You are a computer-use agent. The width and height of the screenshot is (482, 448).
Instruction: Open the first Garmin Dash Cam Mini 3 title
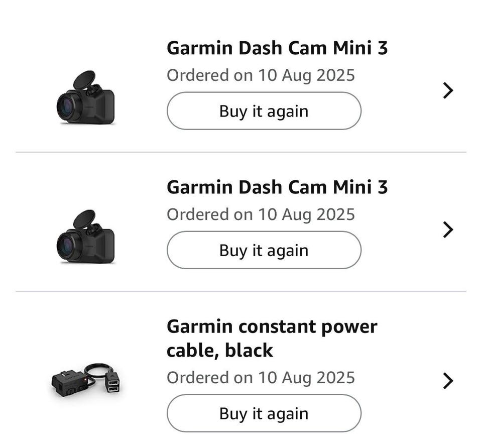(x=277, y=48)
